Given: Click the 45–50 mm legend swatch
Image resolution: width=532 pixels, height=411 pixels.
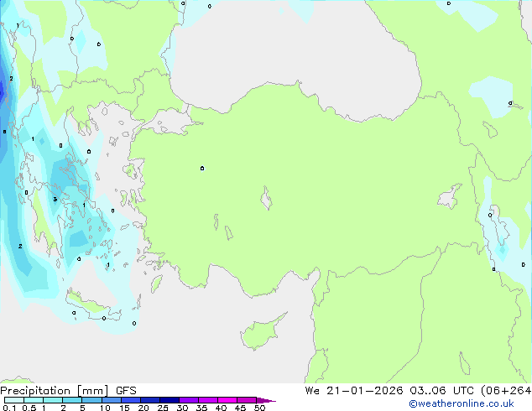Looking at the screenshot, I should [247, 400].
